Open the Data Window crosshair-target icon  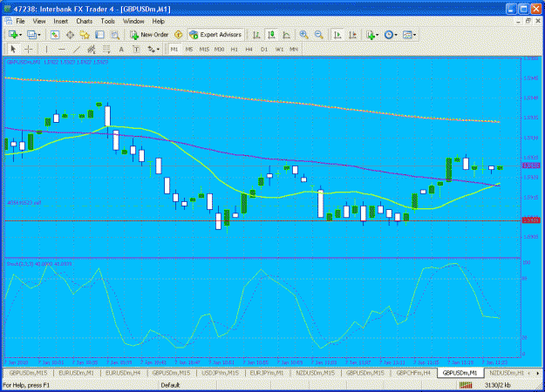click(70, 35)
